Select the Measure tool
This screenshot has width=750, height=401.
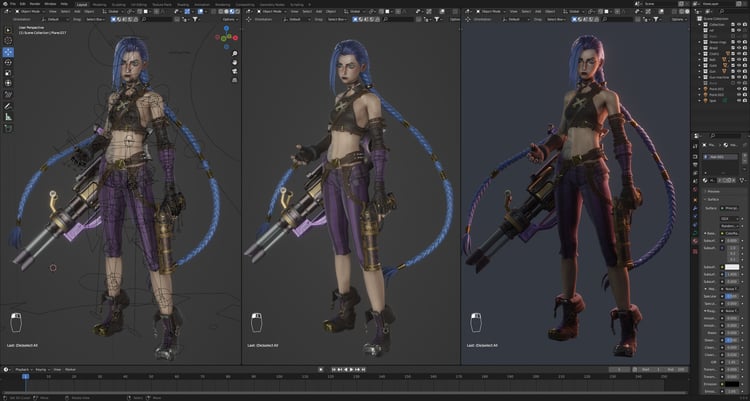8,117
